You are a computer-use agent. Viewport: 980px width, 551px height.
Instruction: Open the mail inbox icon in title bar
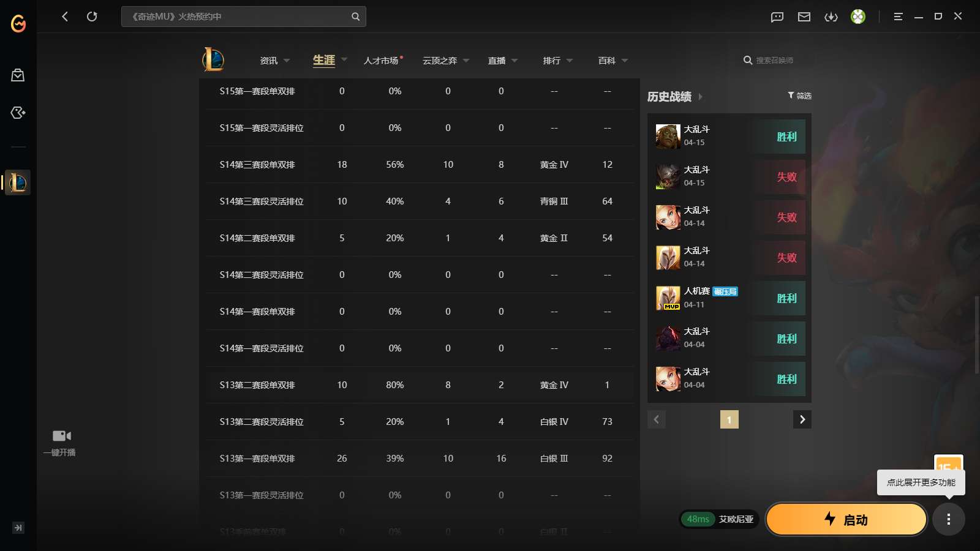[804, 17]
